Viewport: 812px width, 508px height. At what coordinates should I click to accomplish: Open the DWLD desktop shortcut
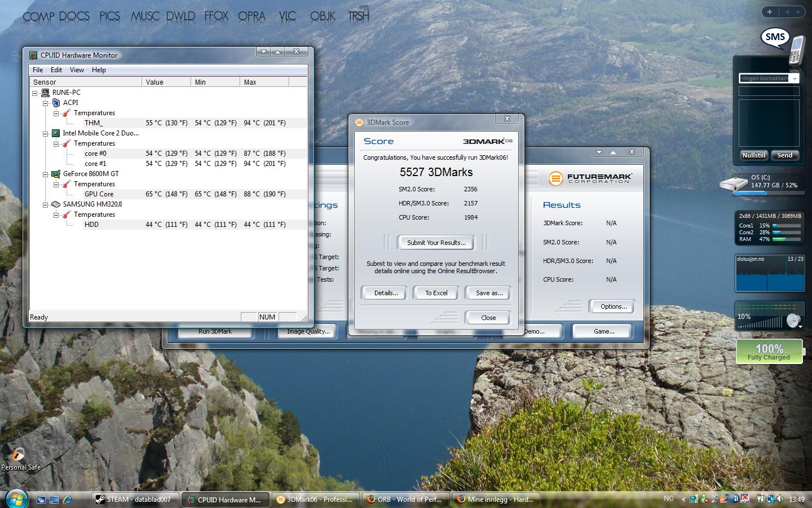[x=180, y=16]
